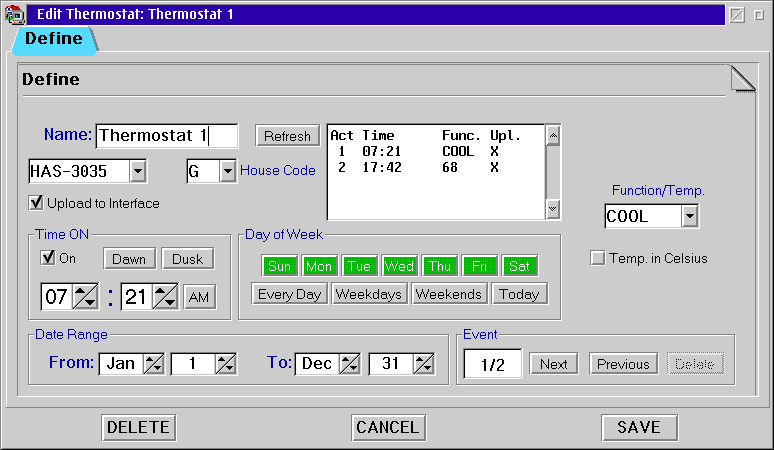The height and width of the screenshot is (450, 774).
Task: Toggle the Tue day button
Action: click(359, 266)
